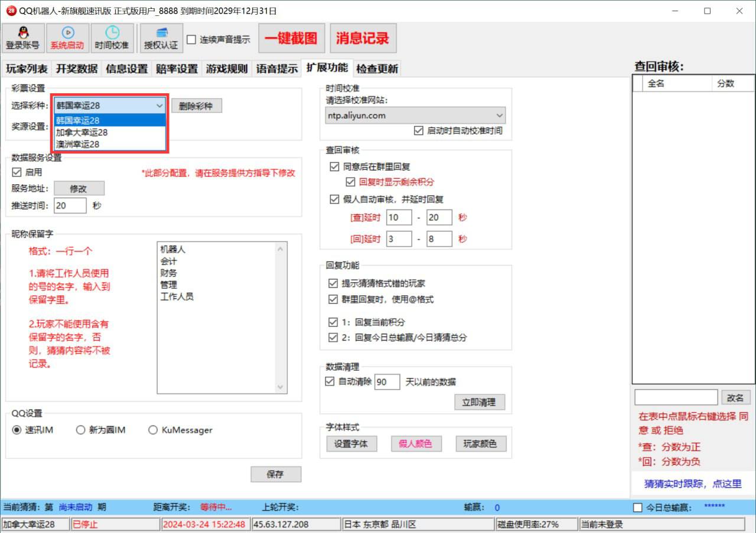Choose 韩国幸运28 in dropdown list
756x533 pixels.
(x=110, y=120)
